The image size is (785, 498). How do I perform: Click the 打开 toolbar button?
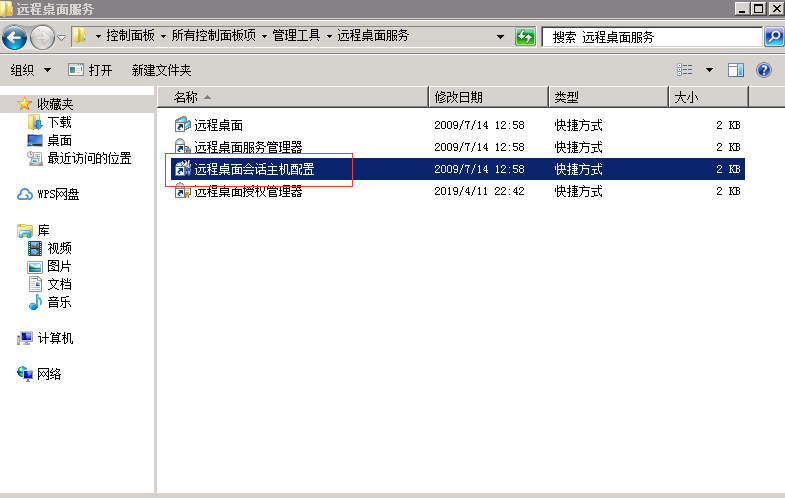[x=90, y=70]
